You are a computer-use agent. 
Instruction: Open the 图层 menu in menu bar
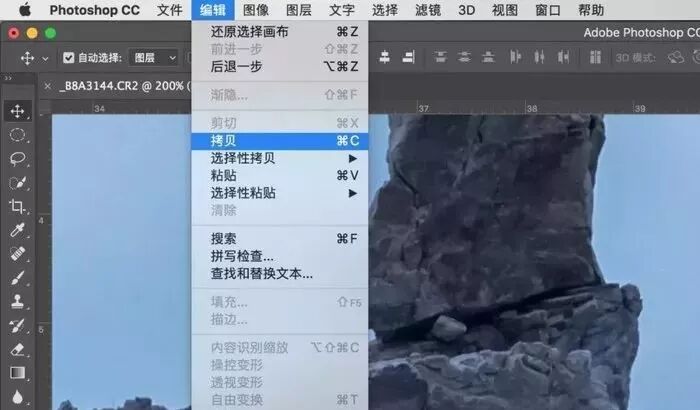(299, 10)
